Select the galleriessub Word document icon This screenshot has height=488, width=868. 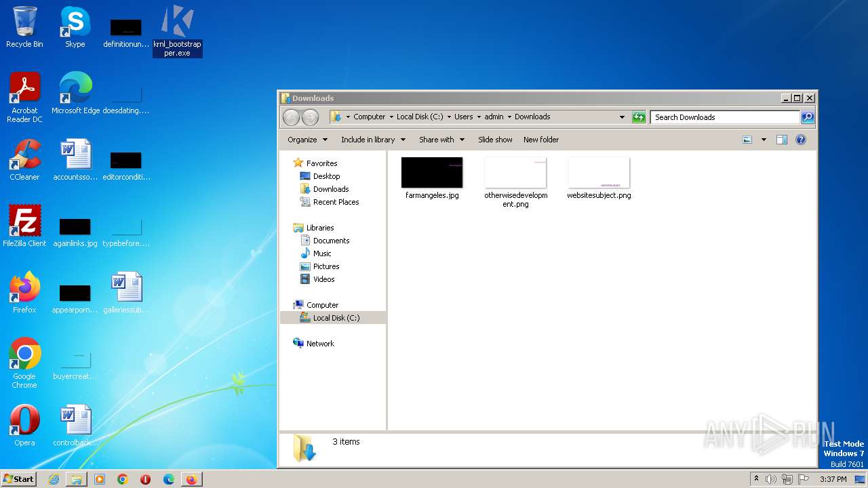(x=126, y=293)
